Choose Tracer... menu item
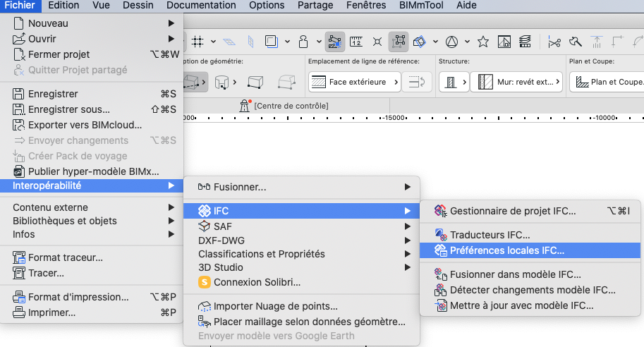Viewport: 644px width, 347px height. pyautogui.click(x=92, y=273)
